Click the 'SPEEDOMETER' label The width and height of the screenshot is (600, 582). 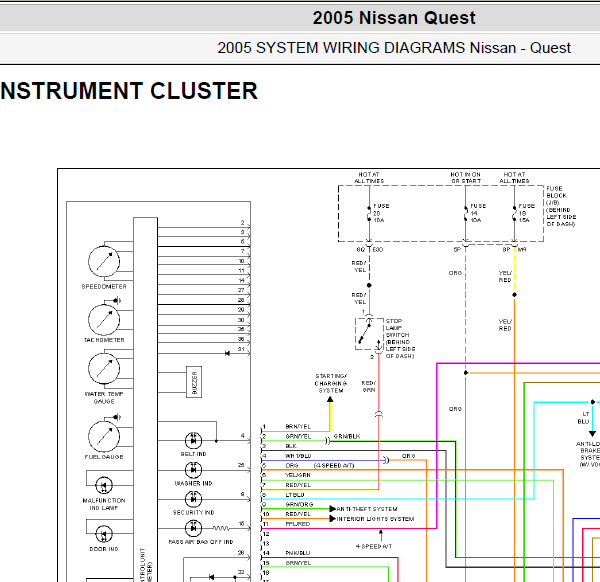point(104,287)
